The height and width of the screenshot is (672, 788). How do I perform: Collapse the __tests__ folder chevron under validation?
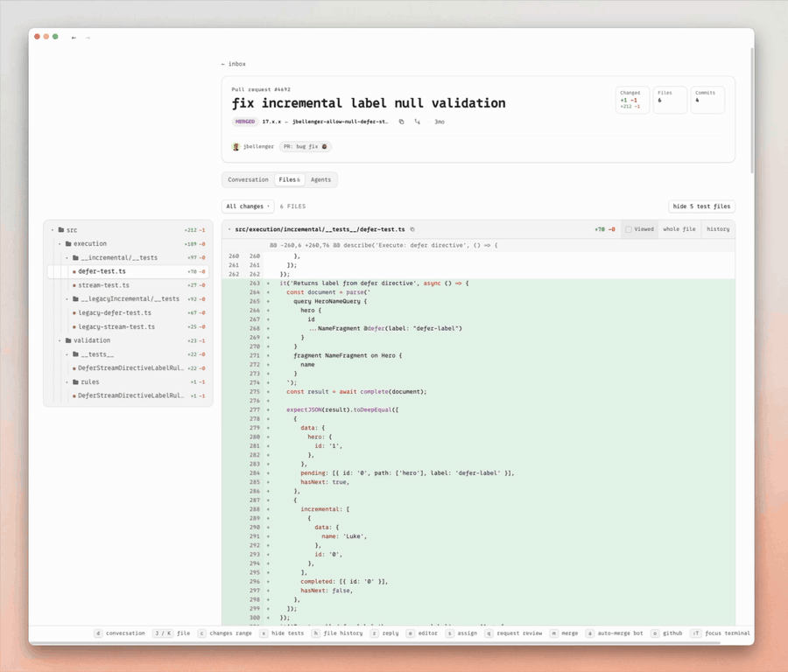(x=67, y=354)
